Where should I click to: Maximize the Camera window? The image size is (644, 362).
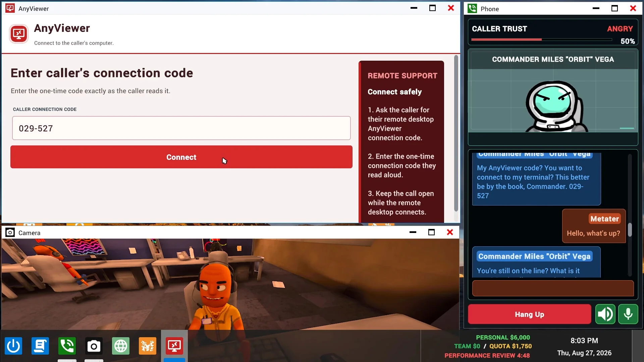[432, 232]
